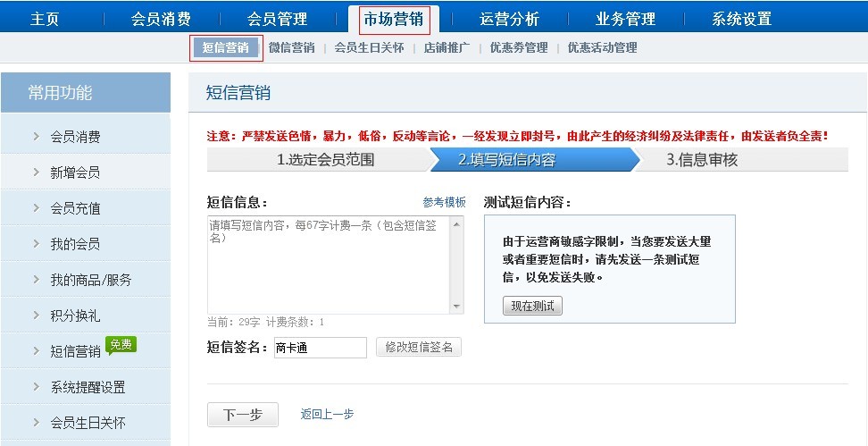Image resolution: width=868 pixels, height=446 pixels.
Task: Open 系统提醒设置 from the sidebar
Action: point(88,387)
